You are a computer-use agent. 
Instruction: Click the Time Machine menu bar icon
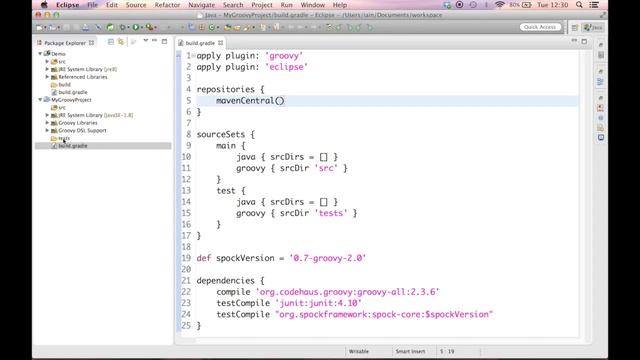coord(473,5)
